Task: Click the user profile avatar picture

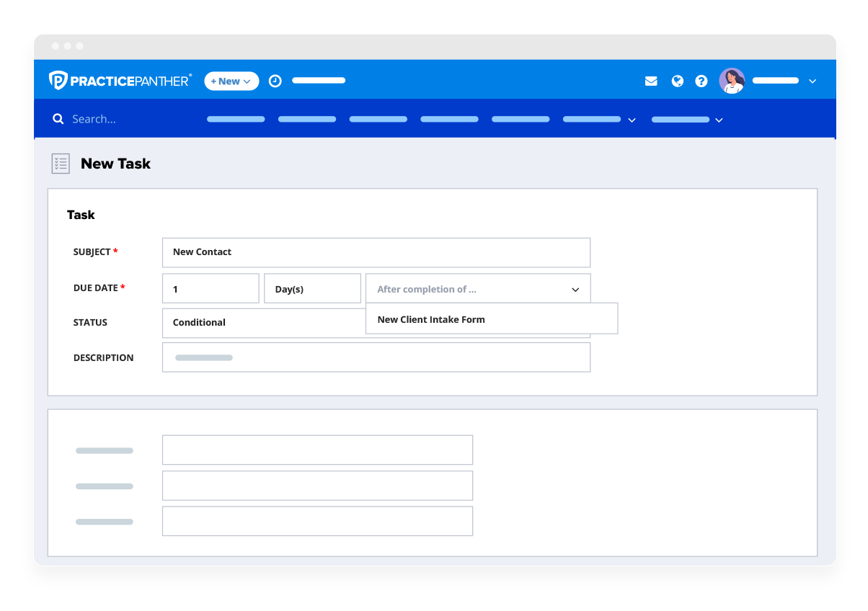Action: coord(732,81)
